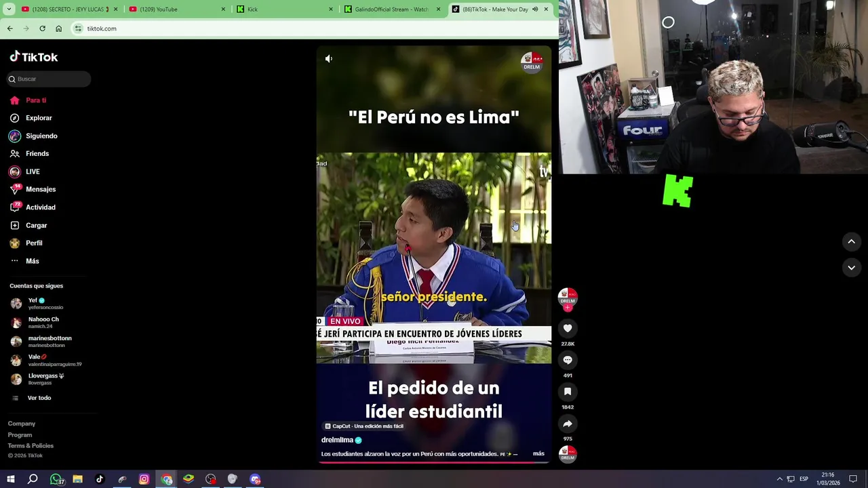Click the browser forward arrow
The width and height of the screenshot is (868, 488).
click(x=26, y=28)
